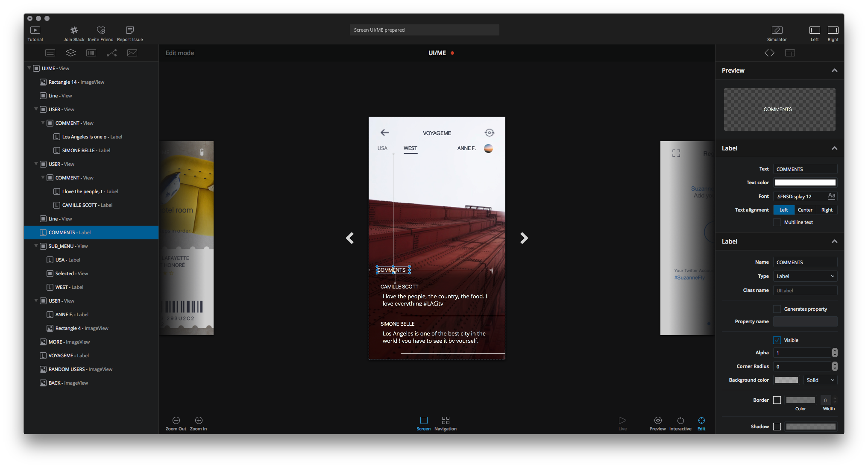The width and height of the screenshot is (868, 468).
Task: Open the layers stack panel icon
Action: point(70,53)
